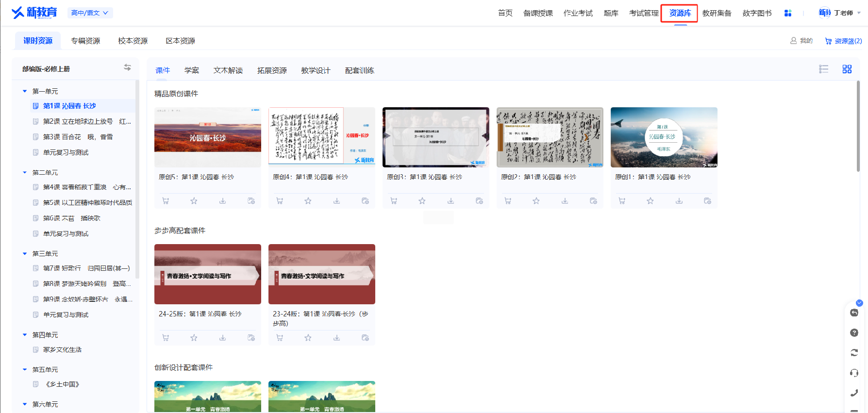Add 原创2 courseware to basket
Screen dimensions: 868x413
tap(508, 201)
